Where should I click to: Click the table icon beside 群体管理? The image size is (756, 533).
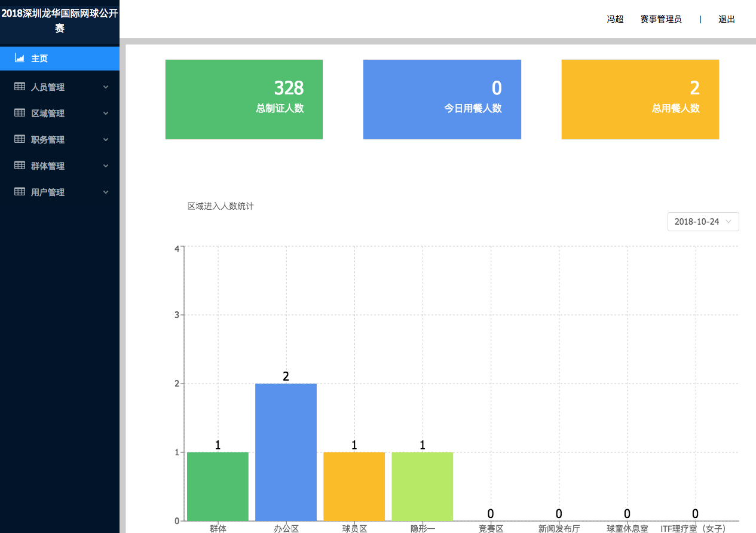(x=20, y=166)
